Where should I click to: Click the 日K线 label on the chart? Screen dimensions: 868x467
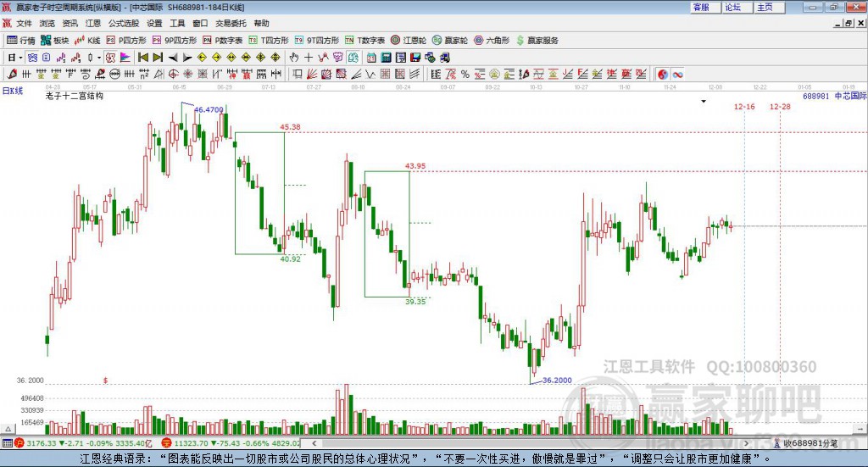(x=13, y=91)
